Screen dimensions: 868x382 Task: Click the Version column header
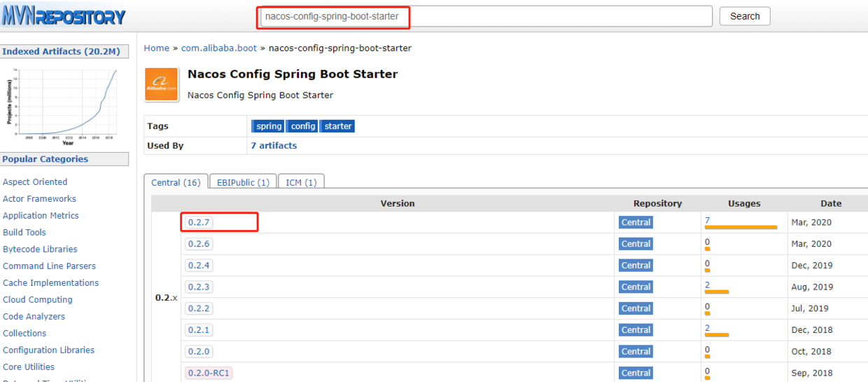point(398,203)
